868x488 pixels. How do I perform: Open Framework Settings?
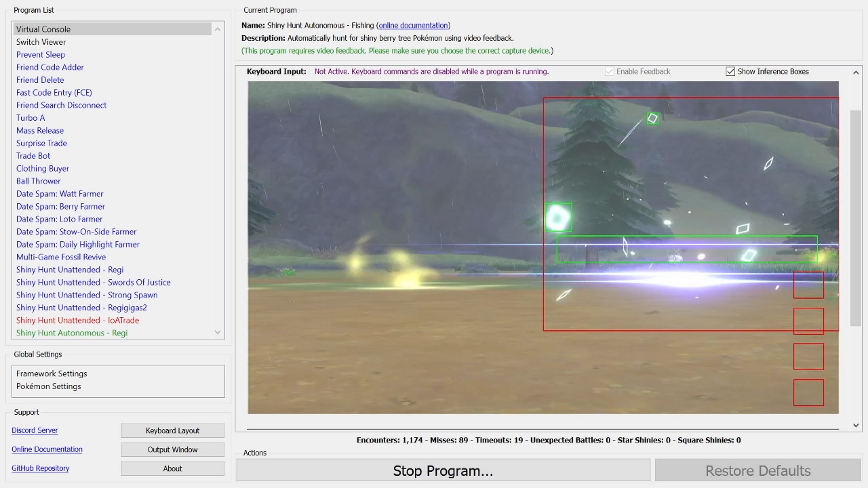point(52,374)
